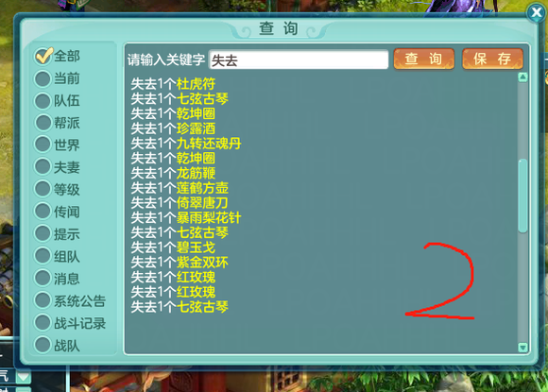Focus the keyword input field containing 失去

pos(299,60)
